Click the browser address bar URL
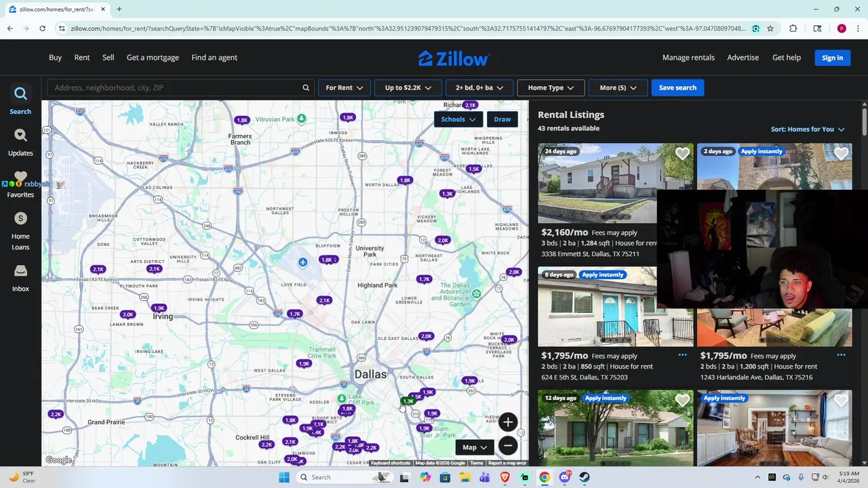Image resolution: width=868 pixels, height=488 pixels. point(407,28)
